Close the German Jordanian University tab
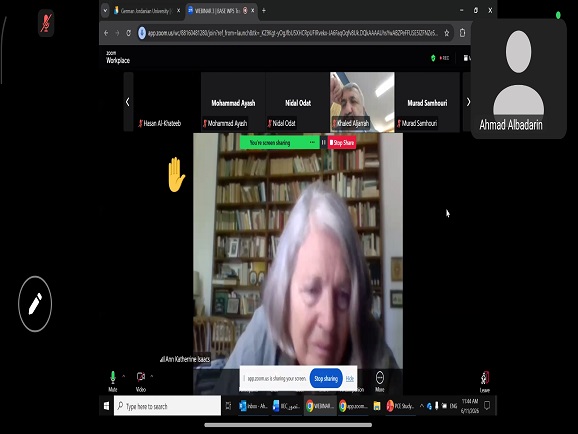Screen dimensions: 578x434 tap(178, 11)
